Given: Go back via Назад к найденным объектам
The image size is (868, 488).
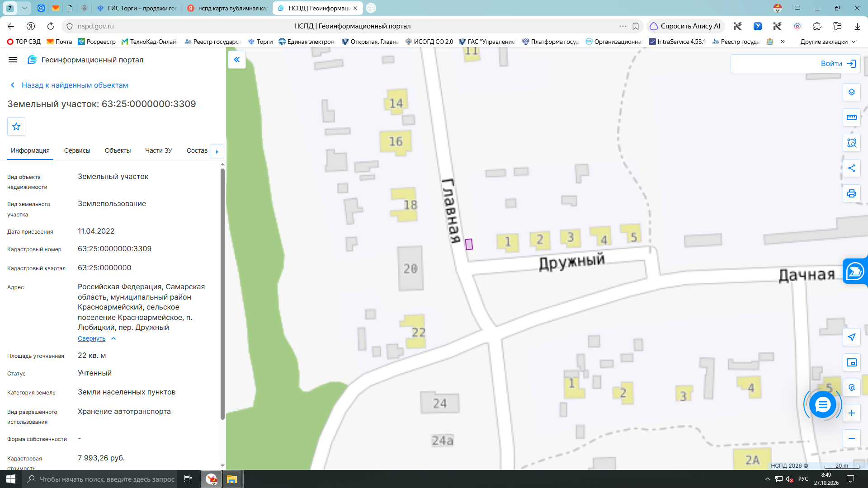Looking at the screenshot, I should click(x=69, y=85).
